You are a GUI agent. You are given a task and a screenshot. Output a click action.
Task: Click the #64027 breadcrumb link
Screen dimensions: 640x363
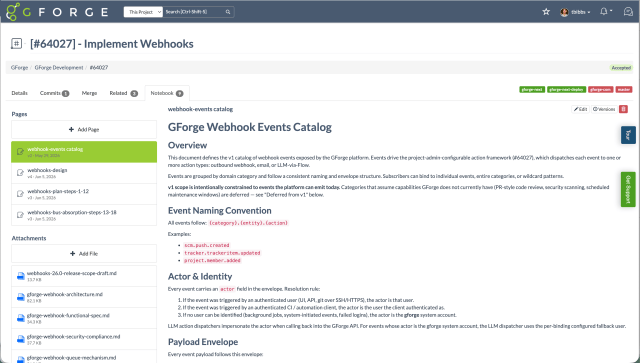click(x=99, y=68)
